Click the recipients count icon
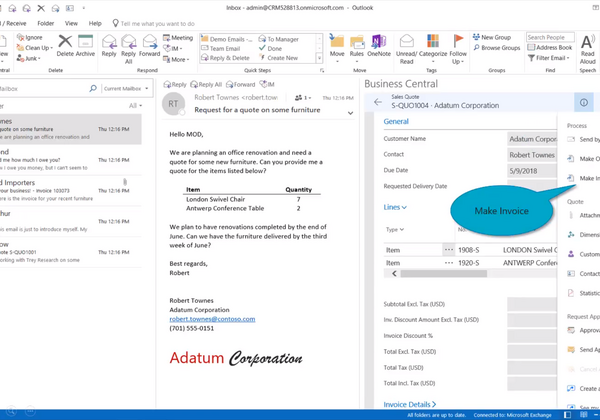Viewport: 600px width, 420px height. pos(302,98)
